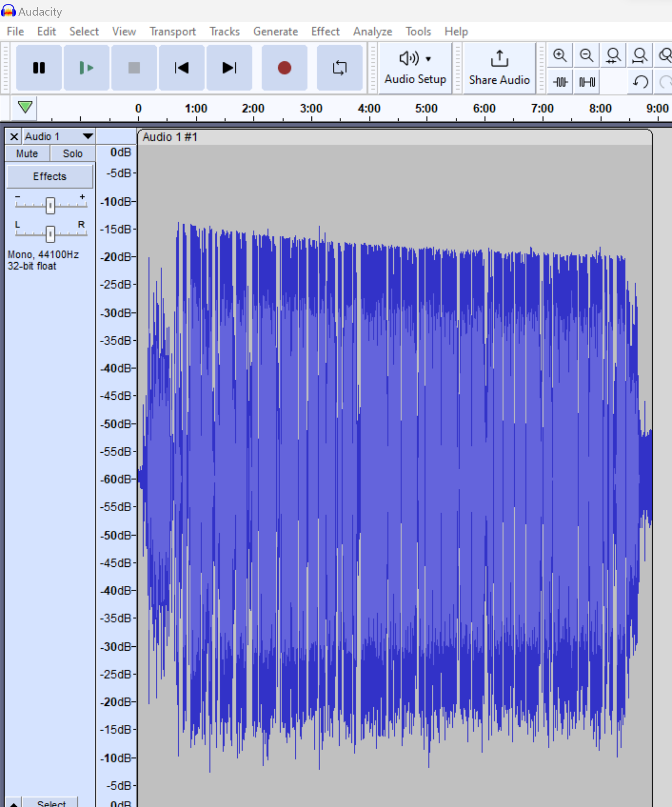Adjust the track gain slider

pos(49,206)
